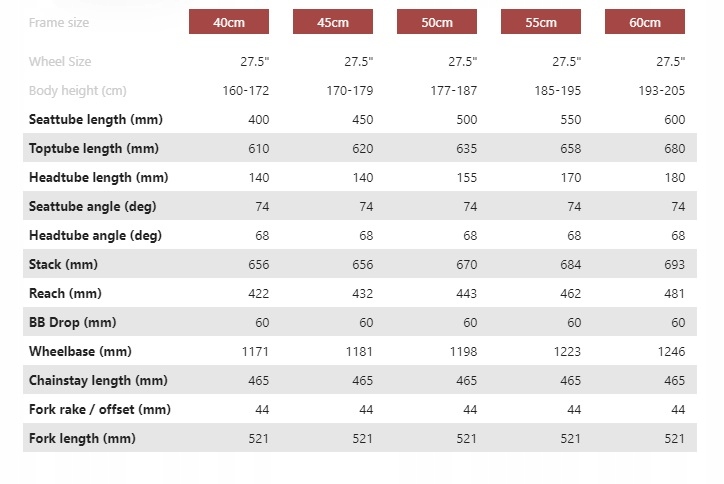Click the Body height (cm) label
Image resolution: width=724 pixels, height=484 pixels.
pos(78,91)
